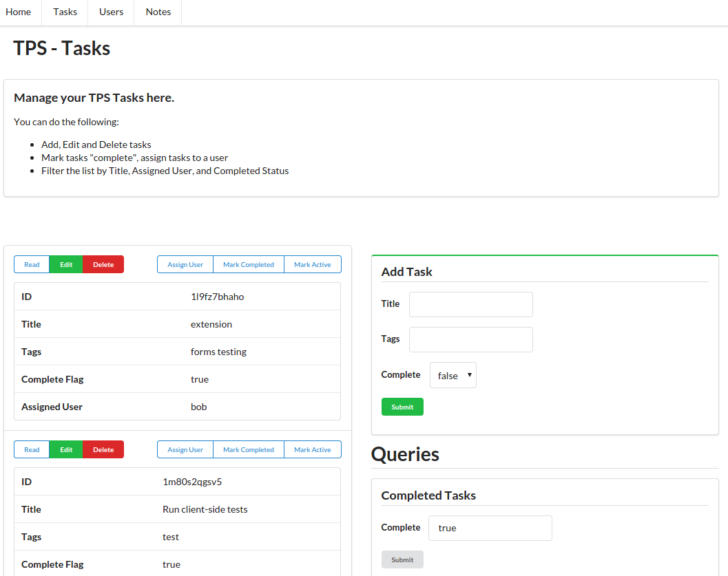Mark the extension task as active
Screen dimensions: 728x576
(313, 264)
